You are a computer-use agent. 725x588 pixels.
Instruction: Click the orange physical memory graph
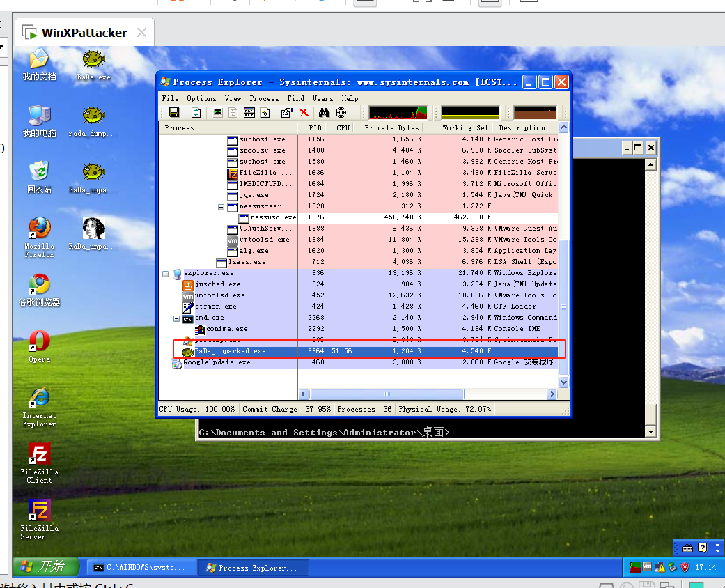click(535, 112)
